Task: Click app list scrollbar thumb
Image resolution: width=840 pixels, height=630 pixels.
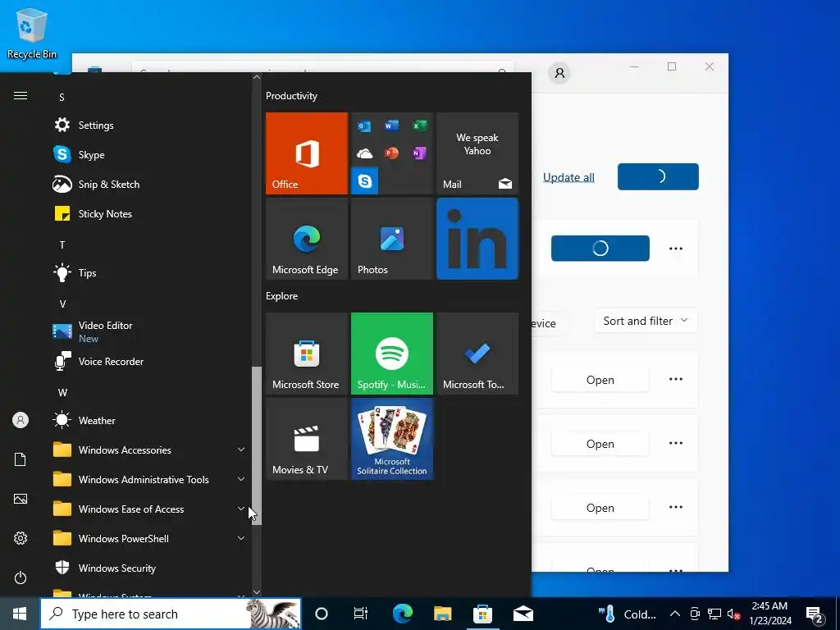Action: click(x=257, y=445)
